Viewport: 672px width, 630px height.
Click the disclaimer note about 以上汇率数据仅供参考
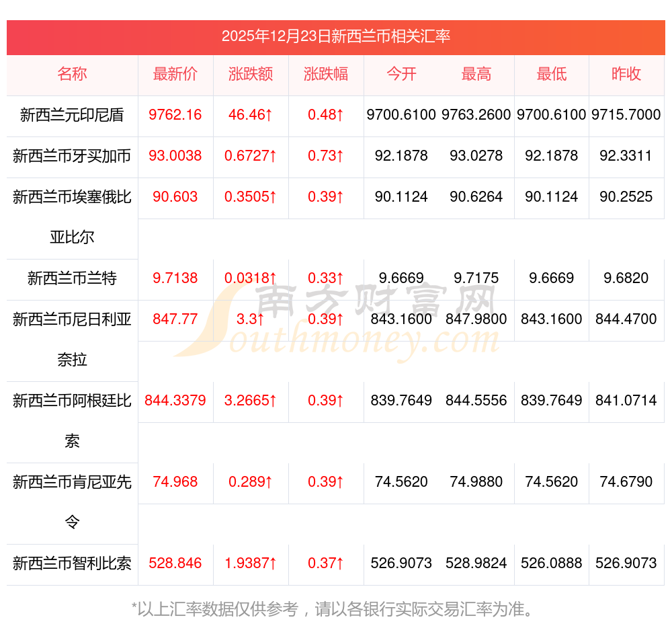(332, 609)
